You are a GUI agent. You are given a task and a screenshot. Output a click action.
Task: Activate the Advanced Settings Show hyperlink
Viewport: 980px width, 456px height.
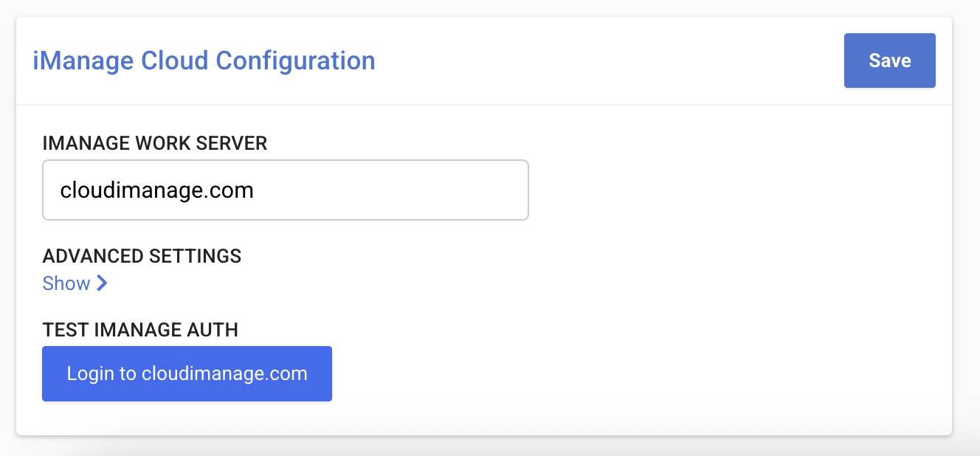(66, 283)
